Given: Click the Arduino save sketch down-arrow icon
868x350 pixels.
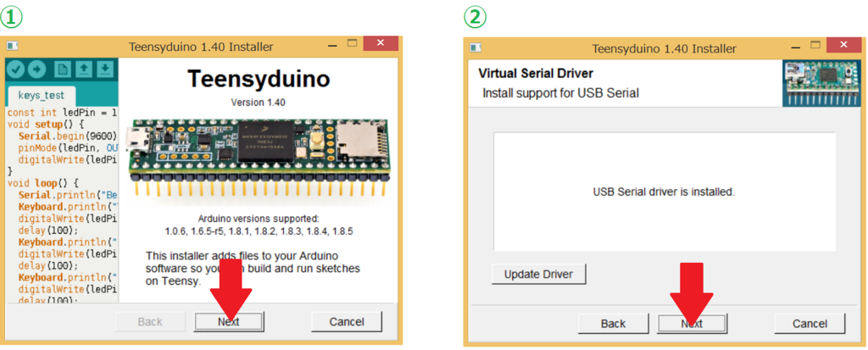Looking at the screenshot, I should pos(105,69).
